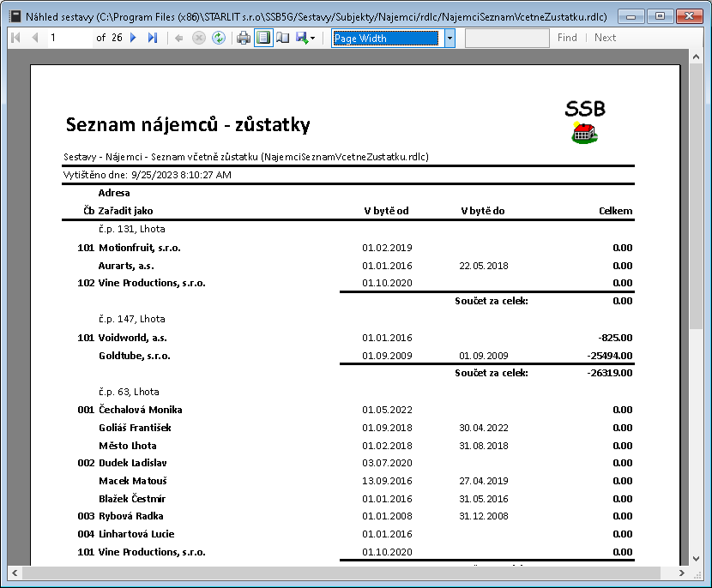Maximize the report preview window
The image size is (712, 588).
(x=660, y=15)
